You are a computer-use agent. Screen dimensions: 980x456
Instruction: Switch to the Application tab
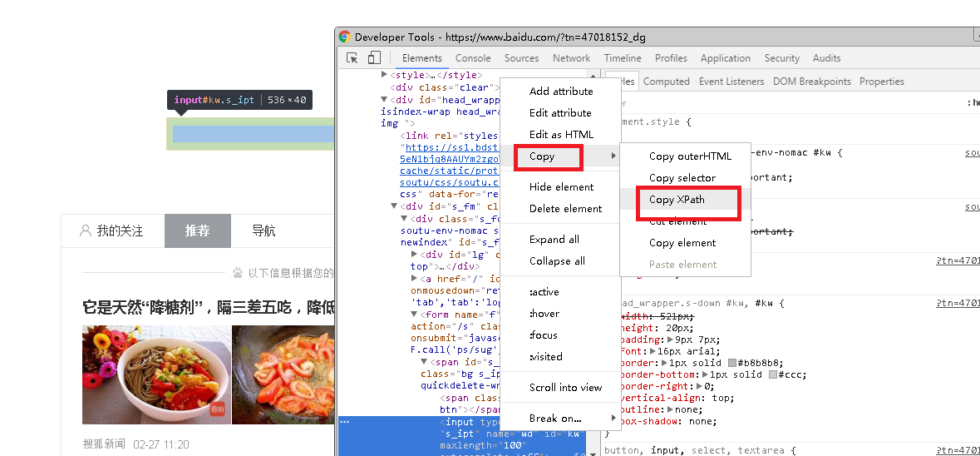726,58
